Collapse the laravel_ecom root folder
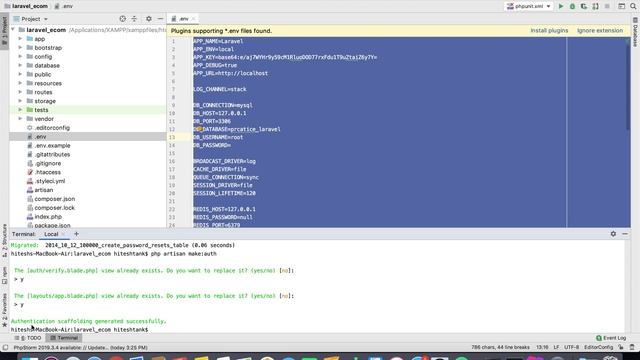This screenshot has width=640, height=360. pos(13,30)
